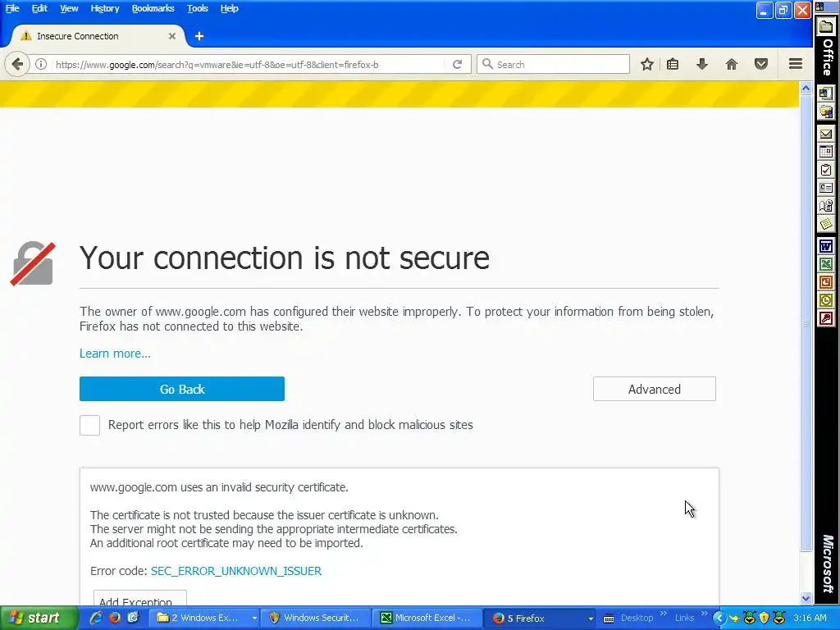The width and height of the screenshot is (840, 630).
Task: Open the History menu
Action: coord(104,8)
